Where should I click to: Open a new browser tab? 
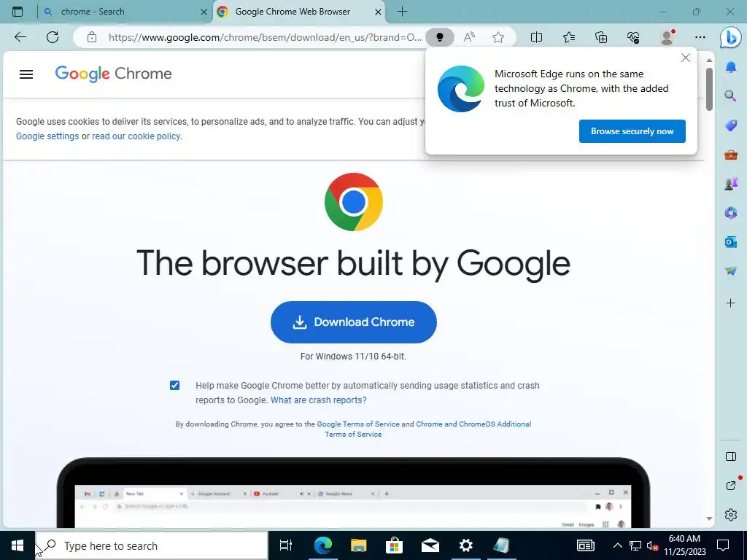coord(402,12)
